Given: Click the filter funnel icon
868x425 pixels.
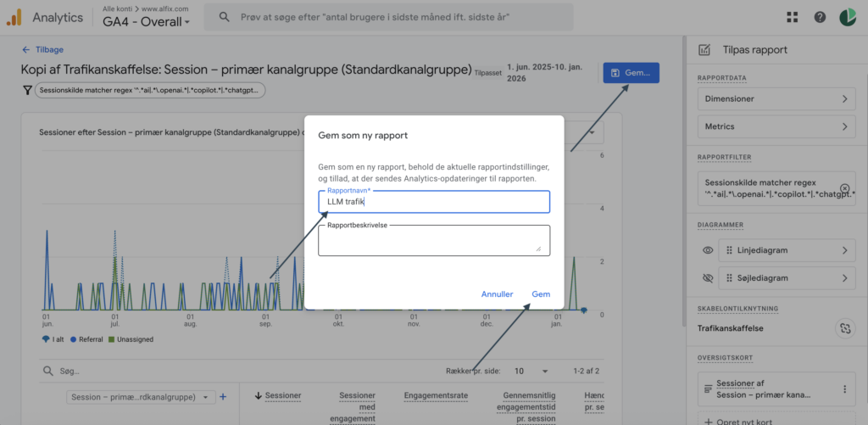Looking at the screenshot, I should coord(26,91).
